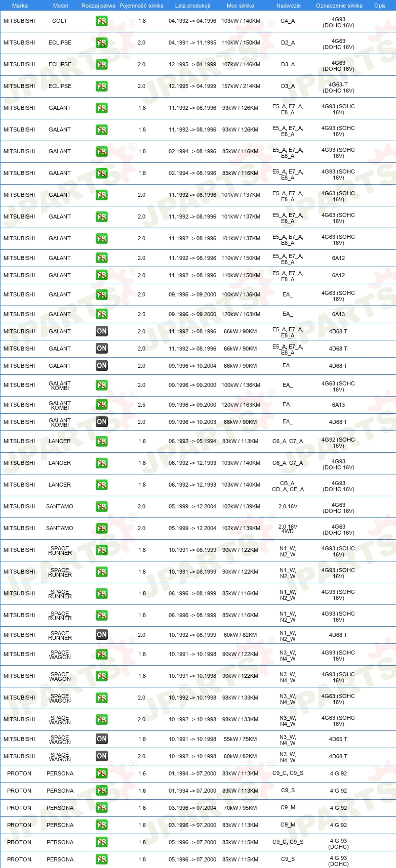Click PB icon in PERSONA 70kW/95KM row
This screenshot has width=396, height=868.
(x=101, y=808)
